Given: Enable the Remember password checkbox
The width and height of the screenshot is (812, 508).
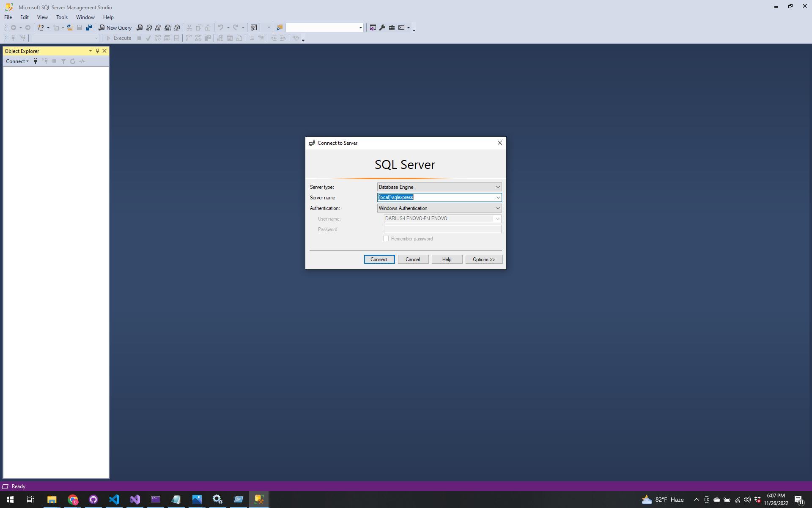Looking at the screenshot, I should [x=386, y=238].
